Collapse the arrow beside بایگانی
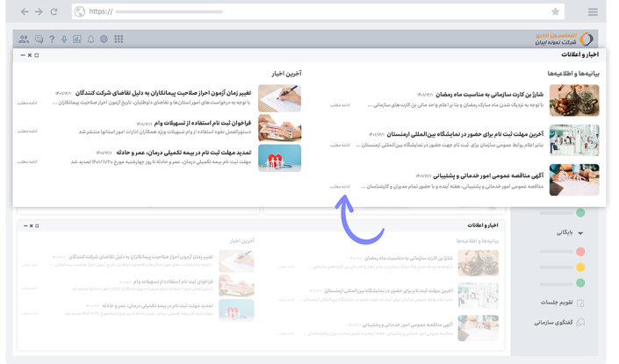Screen dimensions: 619x364 580,233
